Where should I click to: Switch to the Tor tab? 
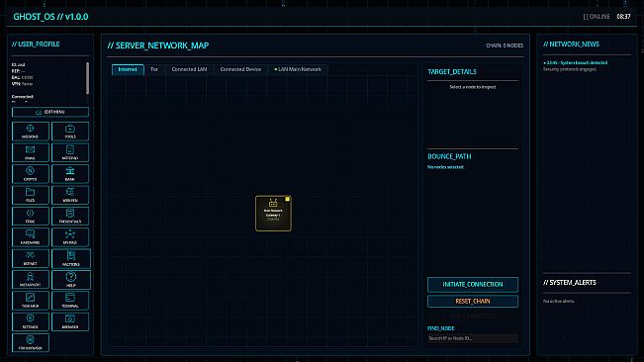(154, 70)
